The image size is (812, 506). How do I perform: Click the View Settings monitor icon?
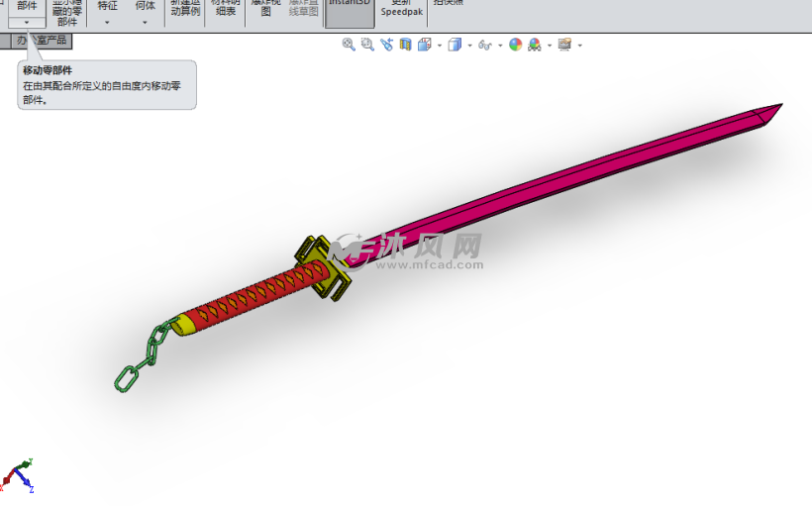(x=564, y=45)
